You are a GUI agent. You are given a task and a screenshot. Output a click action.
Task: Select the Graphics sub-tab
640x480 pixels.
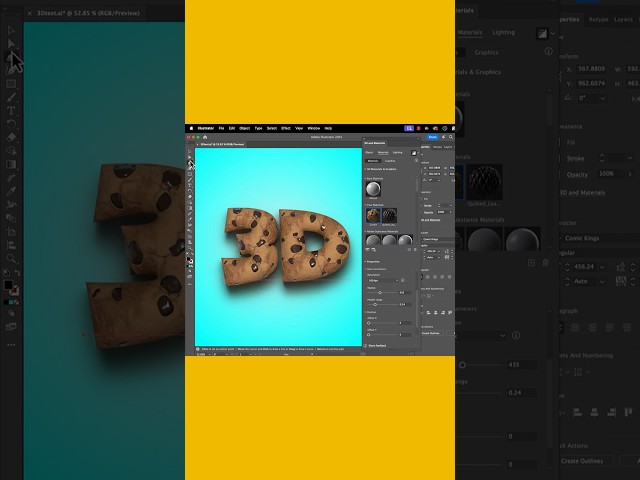(x=390, y=161)
